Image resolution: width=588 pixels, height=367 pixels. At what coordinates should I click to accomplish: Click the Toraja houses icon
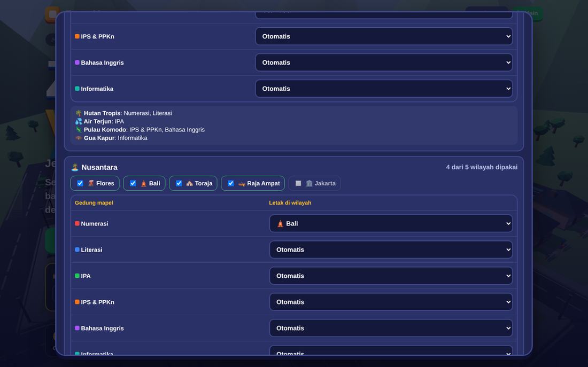(189, 183)
